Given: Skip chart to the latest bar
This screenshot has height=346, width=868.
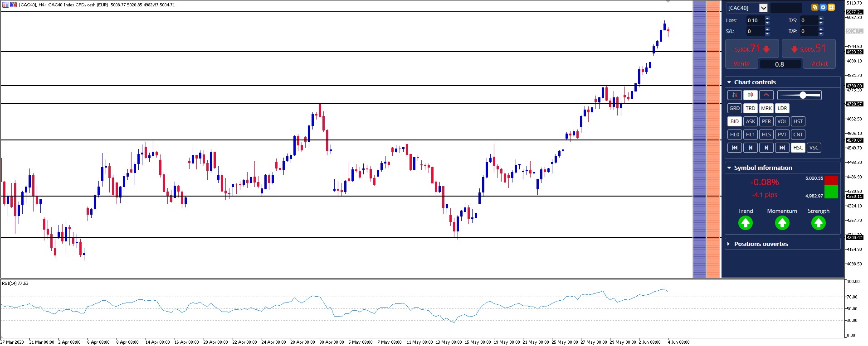Looking at the screenshot, I should 782,148.
